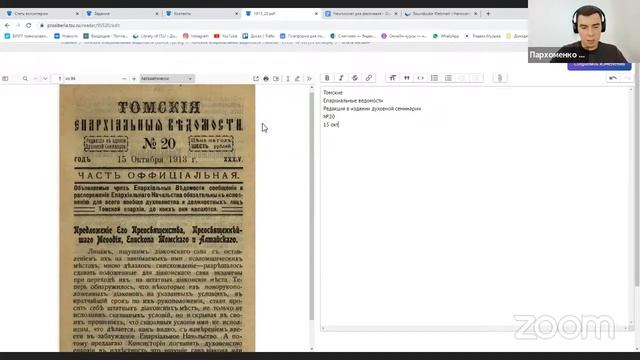Viewport: 640px width, 360px height.
Task: Create a numbered list
Action: point(448,78)
